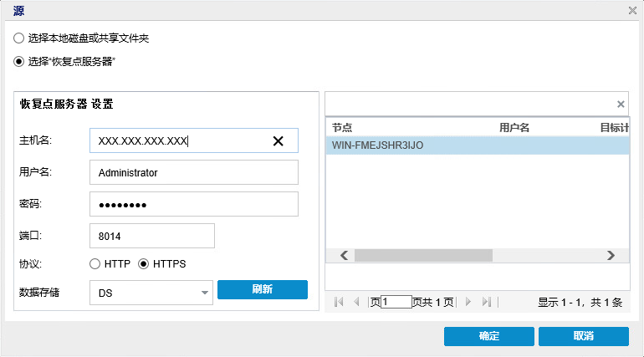Screen dimensions: 644x357
Task: Go to first page of node list
Action: click(339, 302)
